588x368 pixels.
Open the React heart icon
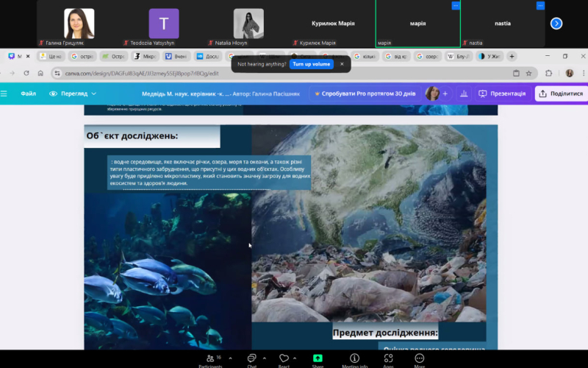coord(284,358)
